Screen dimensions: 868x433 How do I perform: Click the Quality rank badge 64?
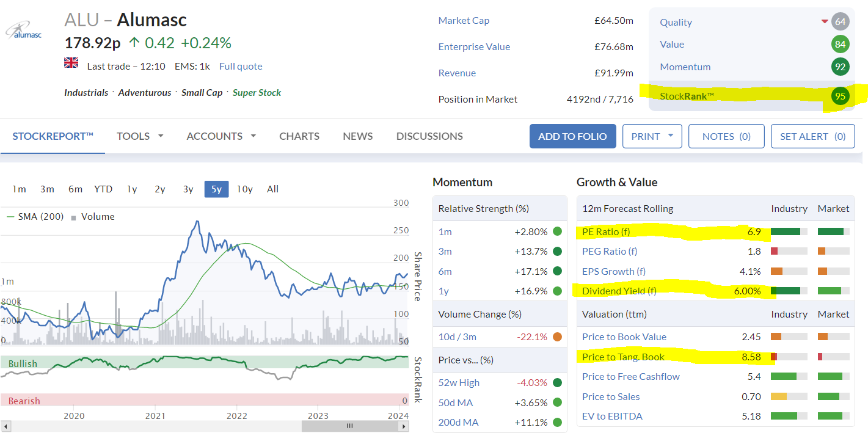point(841,22)
